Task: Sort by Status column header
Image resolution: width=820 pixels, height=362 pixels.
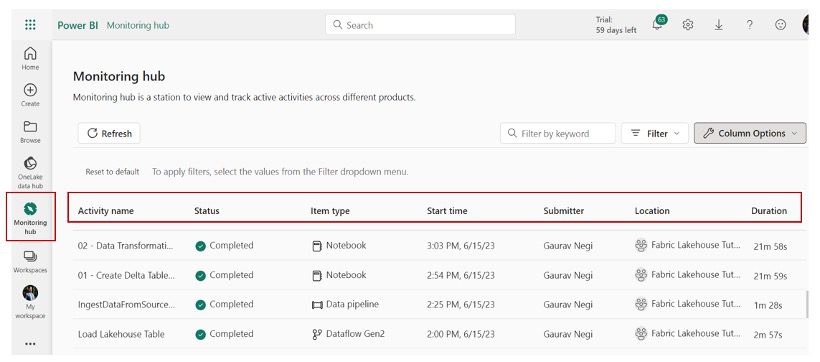Action: click(x=207, y=211)
